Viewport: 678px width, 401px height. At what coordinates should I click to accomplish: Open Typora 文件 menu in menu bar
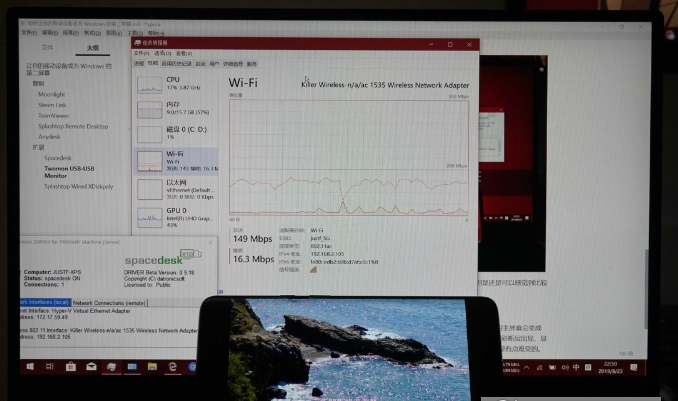click(29, 33)
